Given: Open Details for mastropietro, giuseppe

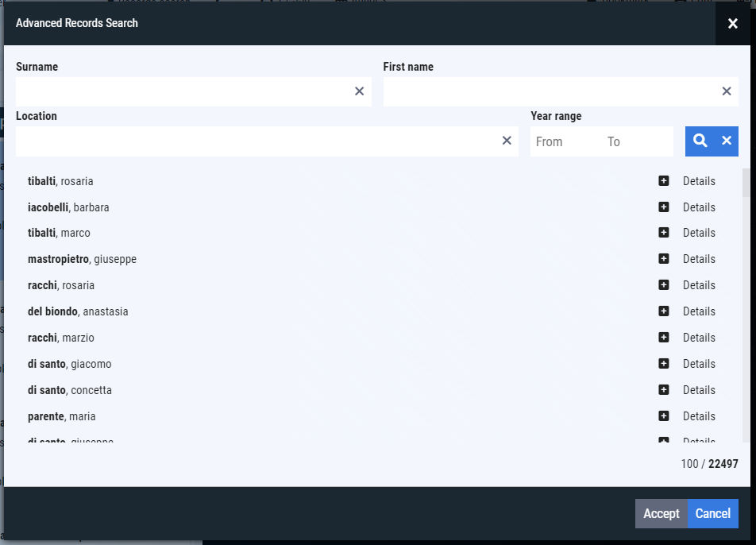Looking at the screenshot, I should click(699, 258).
